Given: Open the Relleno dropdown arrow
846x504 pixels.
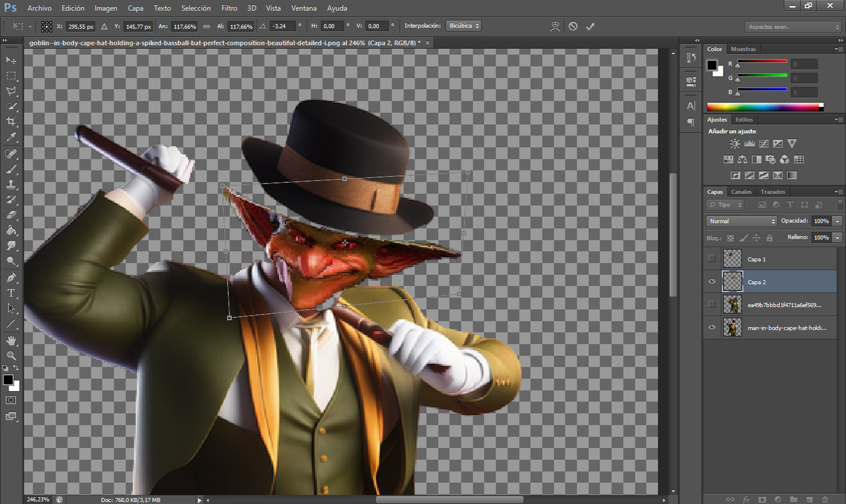Looking at the screenshot, I should [838, 237].
